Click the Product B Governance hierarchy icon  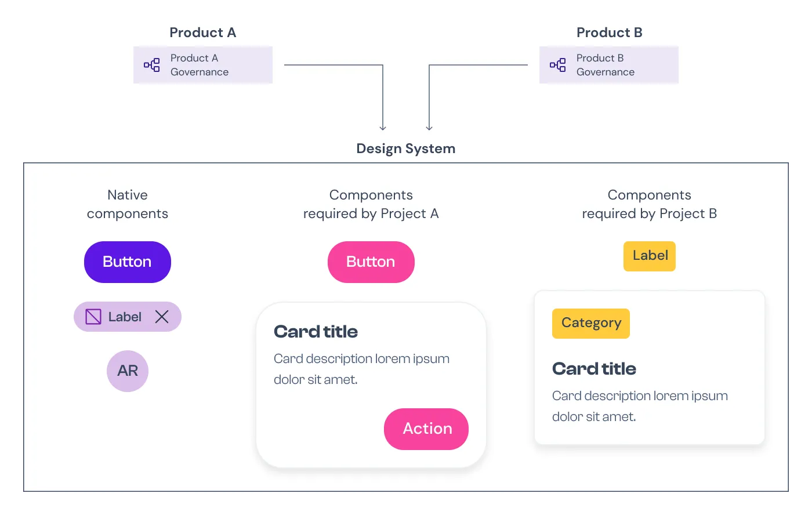(x=558, y=65)
